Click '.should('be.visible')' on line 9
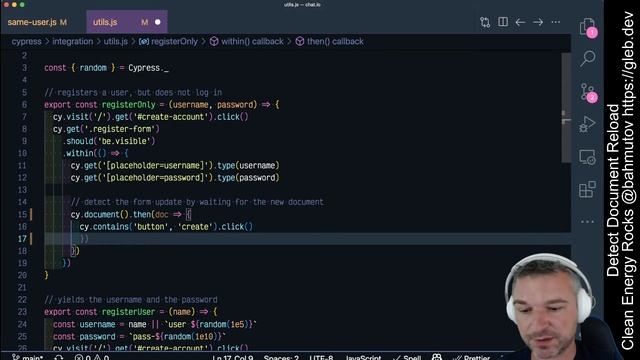640x360 pixels. 109,141
